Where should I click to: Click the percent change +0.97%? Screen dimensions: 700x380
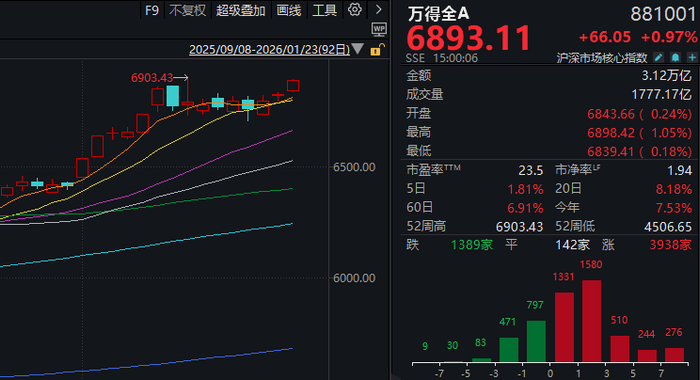[669, 37]
